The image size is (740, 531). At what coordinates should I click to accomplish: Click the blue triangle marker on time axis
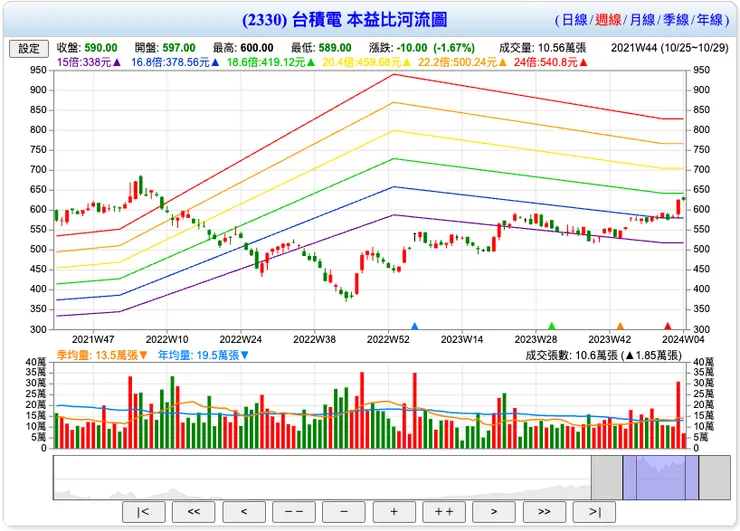point(414,326)
